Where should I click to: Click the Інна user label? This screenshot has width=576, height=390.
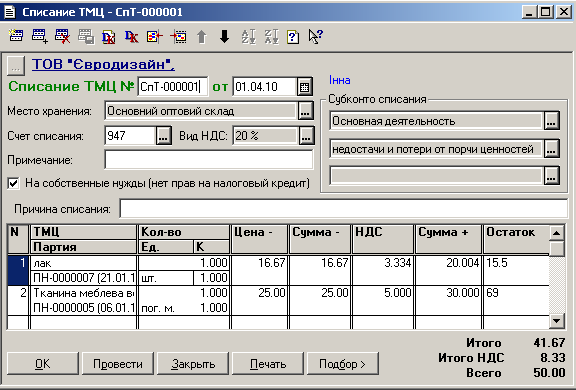click(339, 80)
